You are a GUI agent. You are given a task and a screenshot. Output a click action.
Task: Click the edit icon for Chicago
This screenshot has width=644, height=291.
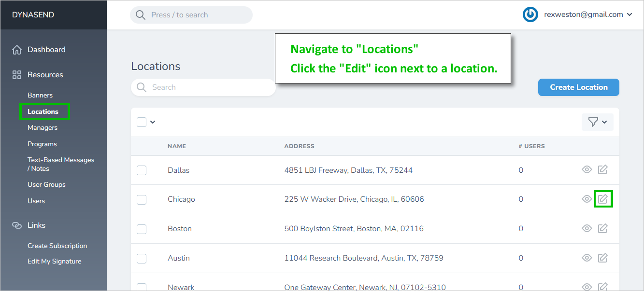click(x=603, y=199)
